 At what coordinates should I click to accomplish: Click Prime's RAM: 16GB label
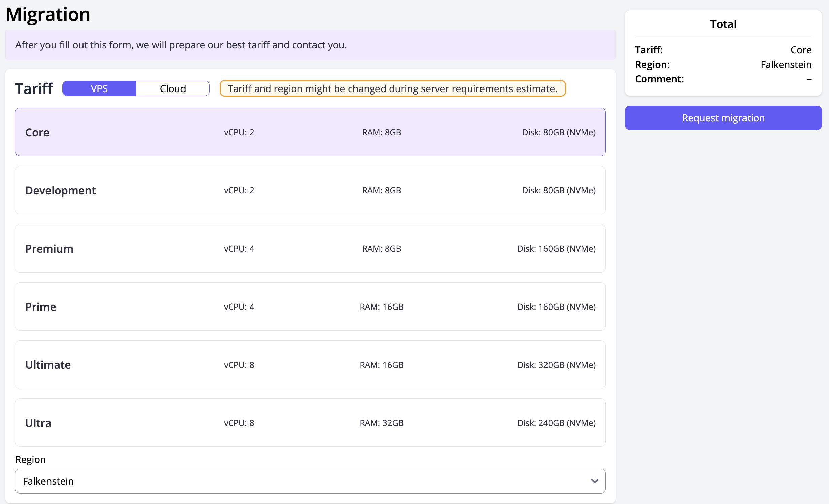point(382,307)
